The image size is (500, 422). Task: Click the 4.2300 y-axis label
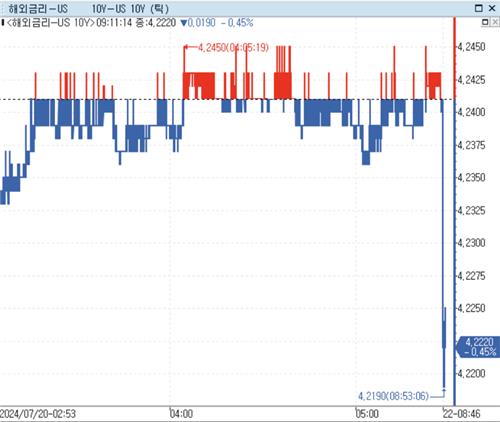471,243
